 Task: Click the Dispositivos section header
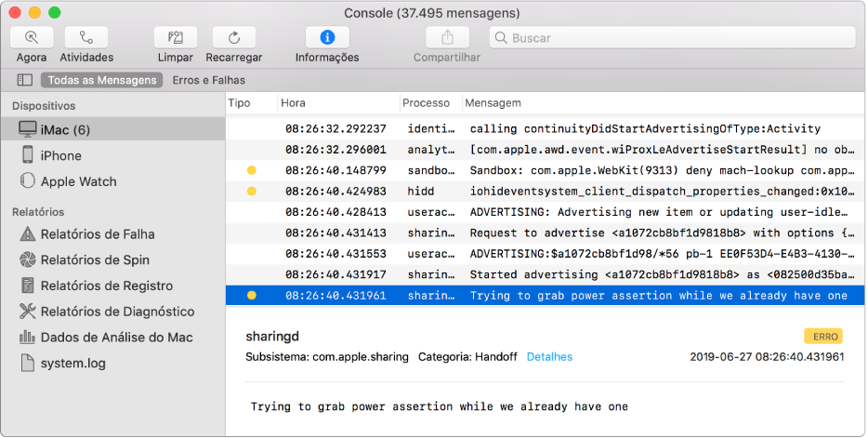44,106
